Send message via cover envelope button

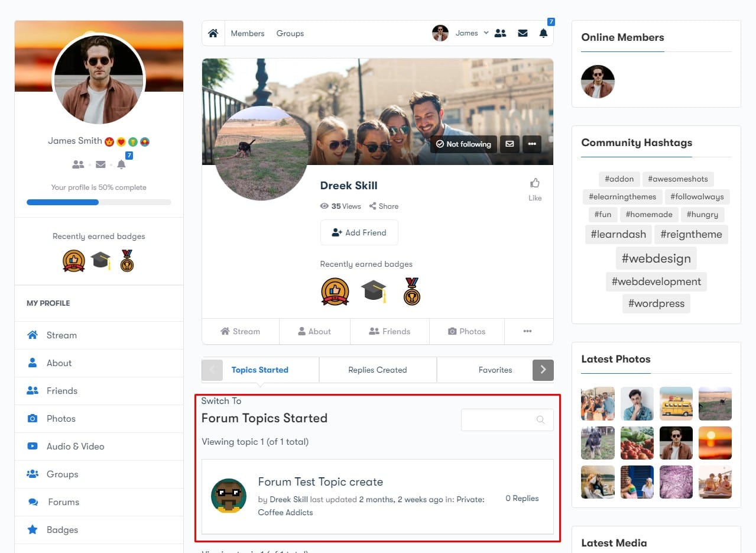pyautogui.click(x=510, y=144)
